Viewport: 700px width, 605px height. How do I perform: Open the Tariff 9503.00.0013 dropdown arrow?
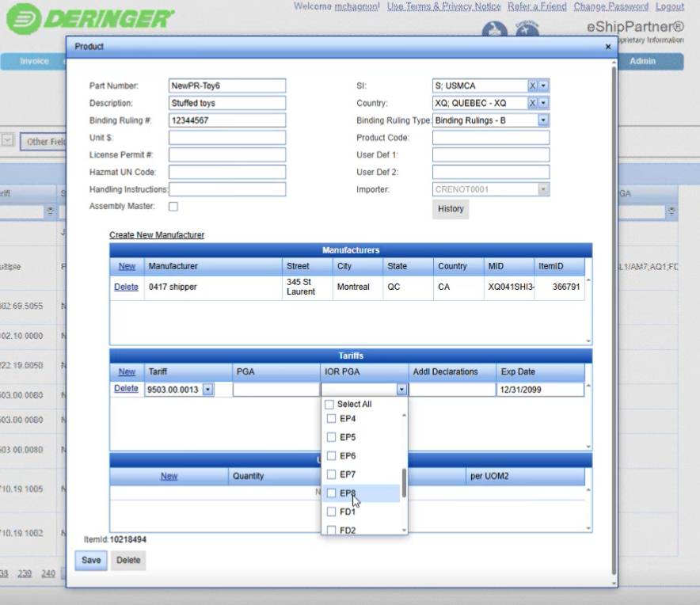(x=207, y=390)
